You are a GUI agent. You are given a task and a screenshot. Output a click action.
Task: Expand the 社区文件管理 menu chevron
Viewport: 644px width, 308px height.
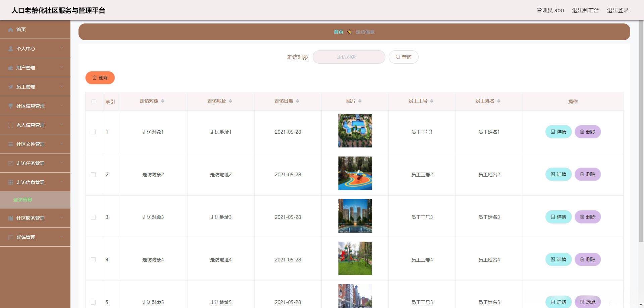(62, 144)
